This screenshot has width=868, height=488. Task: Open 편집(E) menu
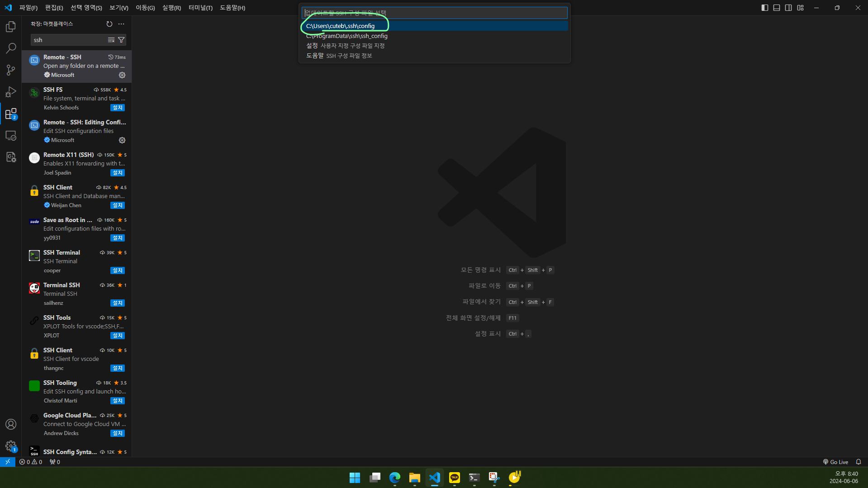[54, 8]
